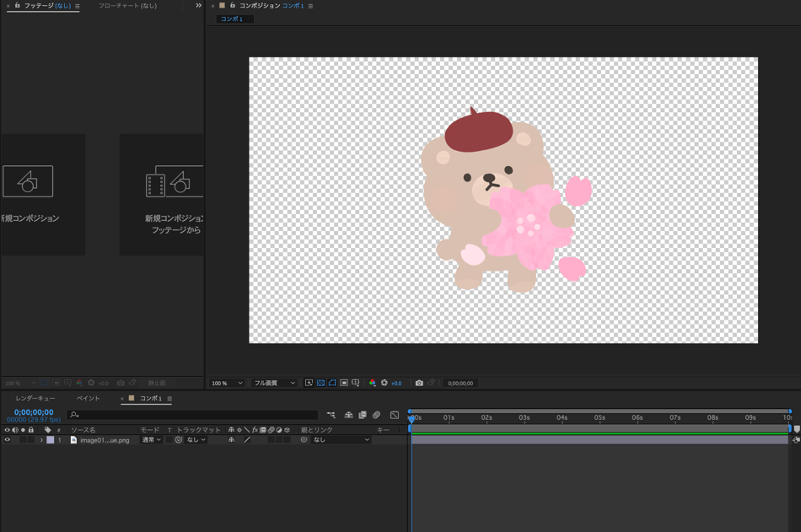Toggle the lock on the Composition panel
The height and width of the screenshot is (532, 801).
(x=233, y=6)
